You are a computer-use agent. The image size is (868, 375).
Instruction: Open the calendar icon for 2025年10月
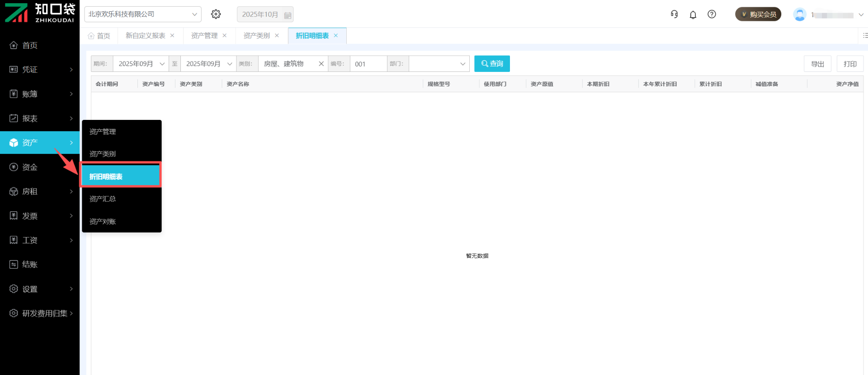coord(288,15)
